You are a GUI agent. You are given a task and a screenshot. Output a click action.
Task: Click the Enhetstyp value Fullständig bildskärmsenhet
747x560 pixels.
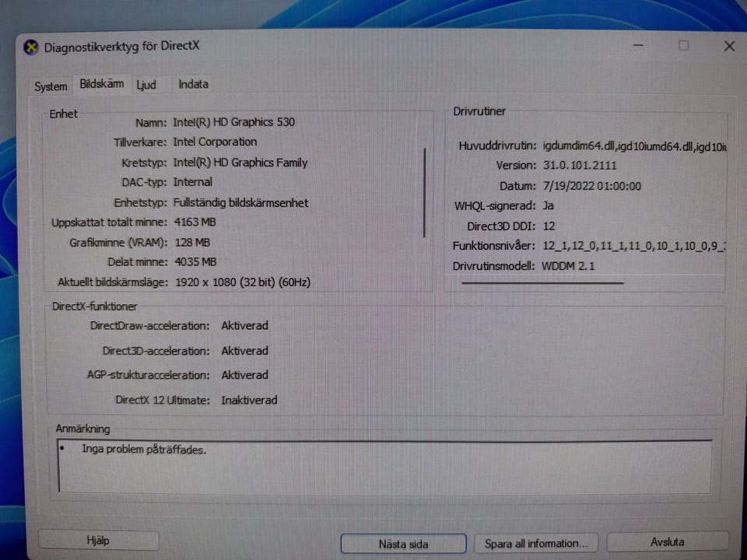(240, 202)
